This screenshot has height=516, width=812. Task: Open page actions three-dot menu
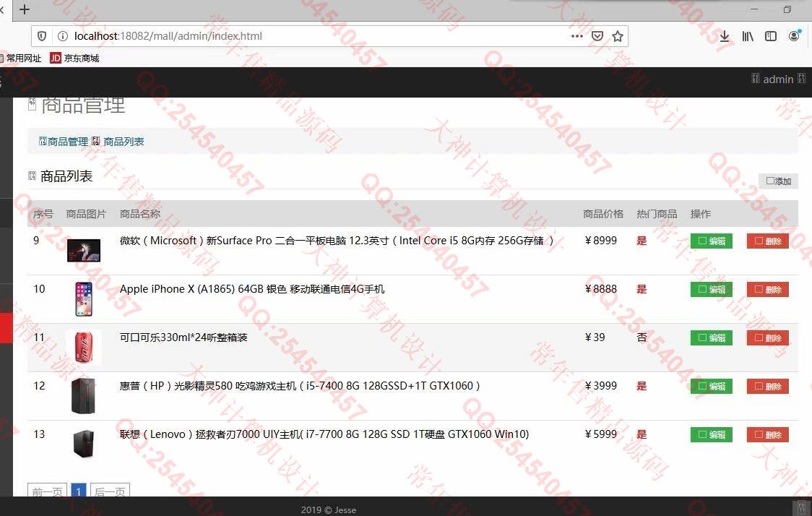577,35
